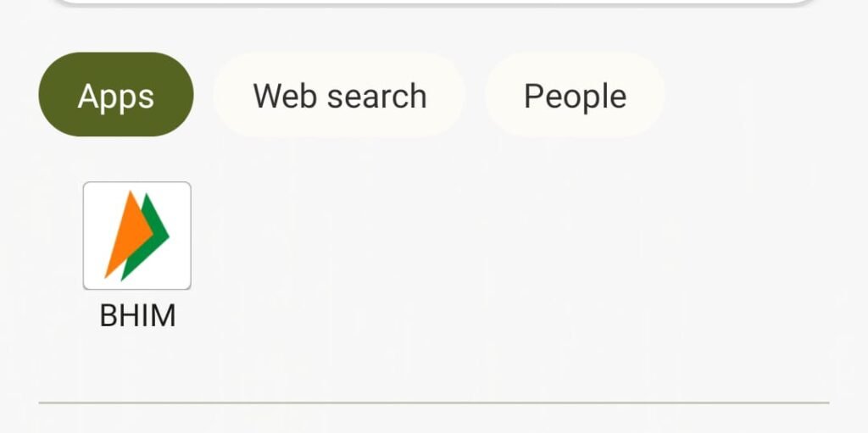Click the white tile behind the BHIM logo
This screenshot has width=868, height=433.
click(136, 236)
